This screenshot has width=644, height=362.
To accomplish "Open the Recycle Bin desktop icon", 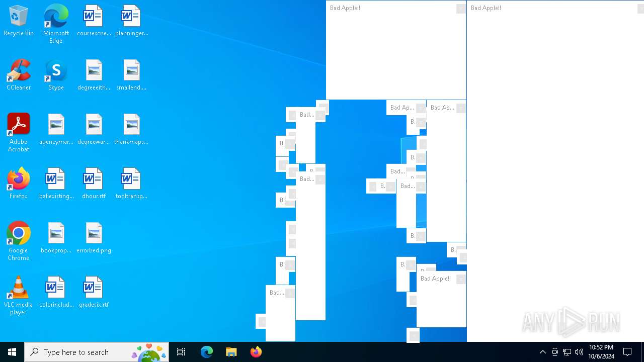I will [x=19, y=21].
